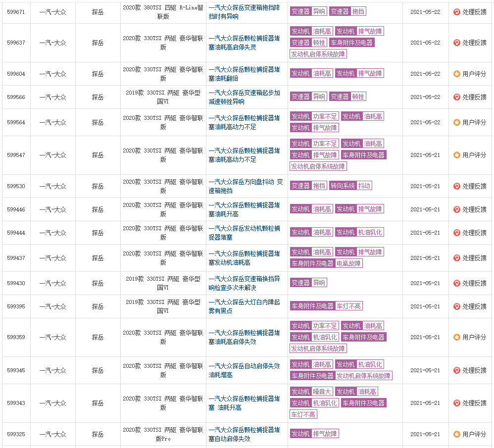Click the 变速器 顿挫 tag in row 599637
This screenshot has width=494, height=448.
click(308, 43)
